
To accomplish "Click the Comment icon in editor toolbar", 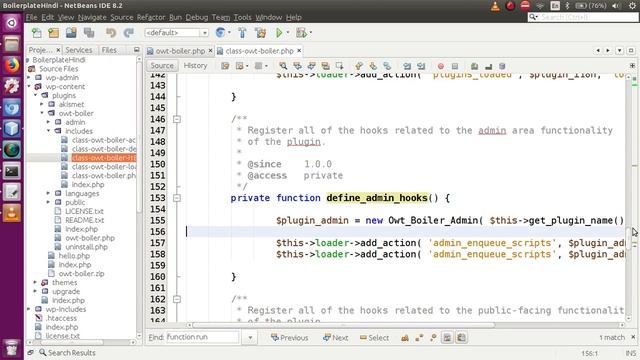I will tap(474, 66).
